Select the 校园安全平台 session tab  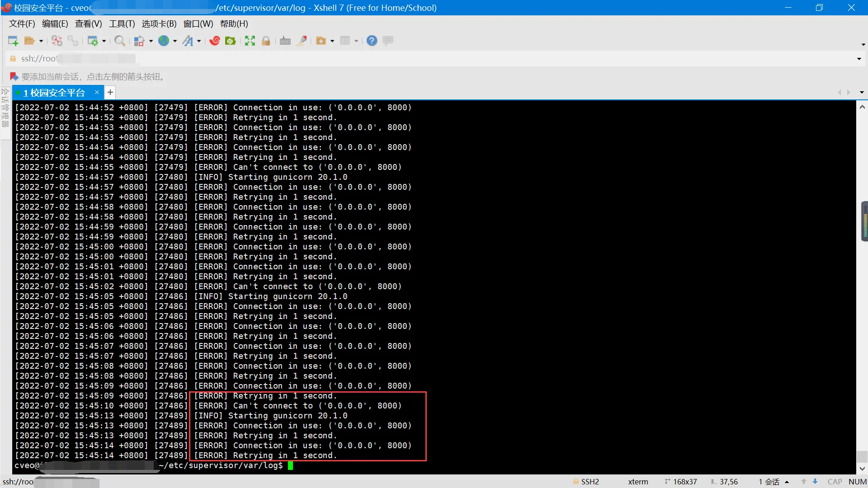tap(54, 93)
